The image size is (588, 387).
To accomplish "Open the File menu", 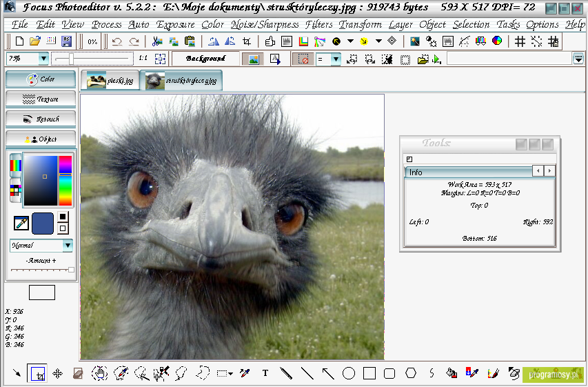I will click(x=20, y=25).
